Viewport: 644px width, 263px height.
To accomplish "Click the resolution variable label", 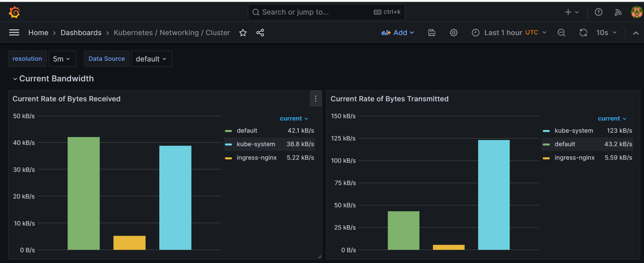I will [x=27, y=59].
